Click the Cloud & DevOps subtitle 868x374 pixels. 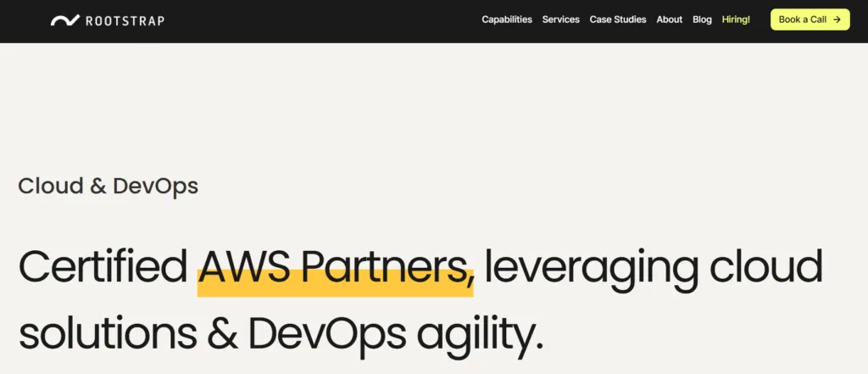pyautogui.click(x=108, y=187)
